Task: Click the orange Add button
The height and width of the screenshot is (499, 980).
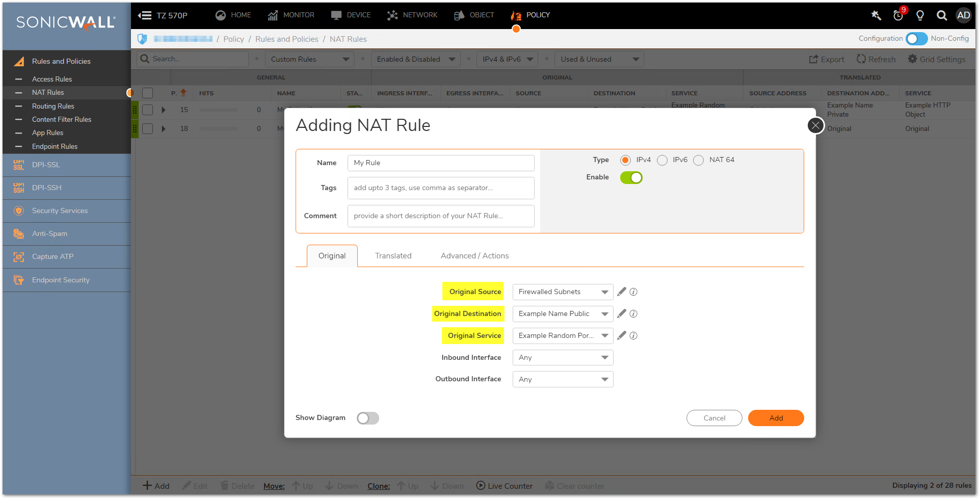Action: tap(776, 418)
